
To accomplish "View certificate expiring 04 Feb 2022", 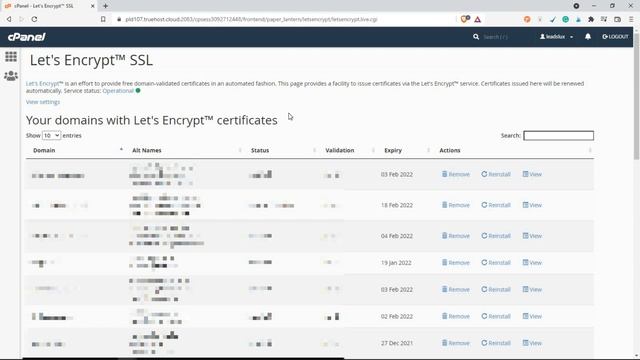I will (532, 236).
